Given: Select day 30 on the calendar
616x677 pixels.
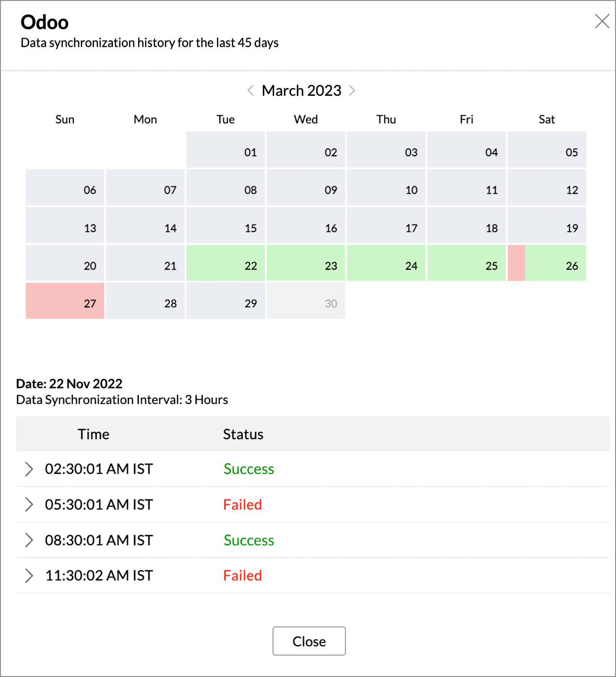Looking at the screenshot, I should tap(306, 301).
